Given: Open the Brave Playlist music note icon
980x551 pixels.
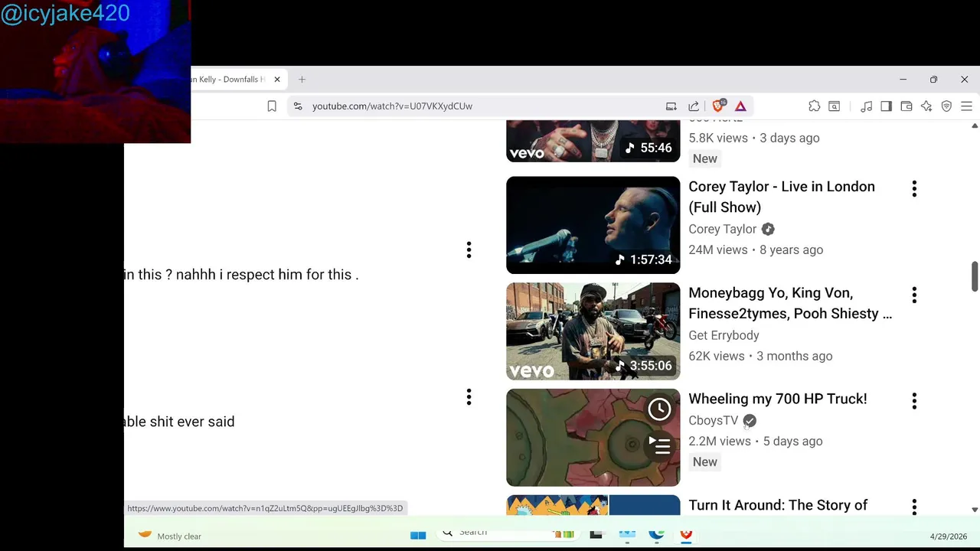Looking at the screenshot, I should pos(867,106).
